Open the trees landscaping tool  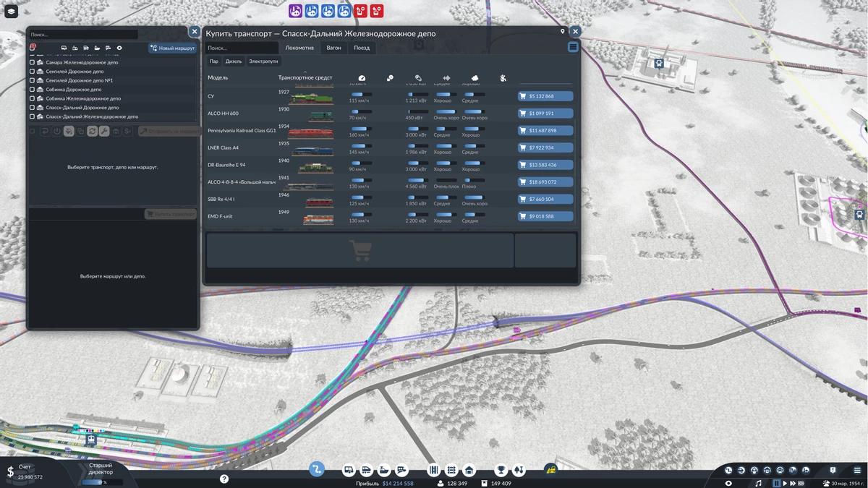[519, 470]
